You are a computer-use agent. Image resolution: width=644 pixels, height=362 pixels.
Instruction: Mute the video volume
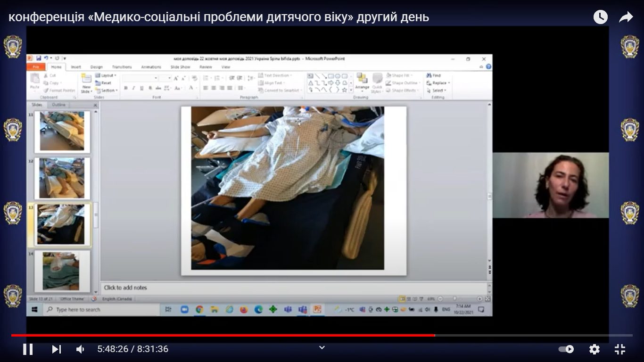coord(81,349)
